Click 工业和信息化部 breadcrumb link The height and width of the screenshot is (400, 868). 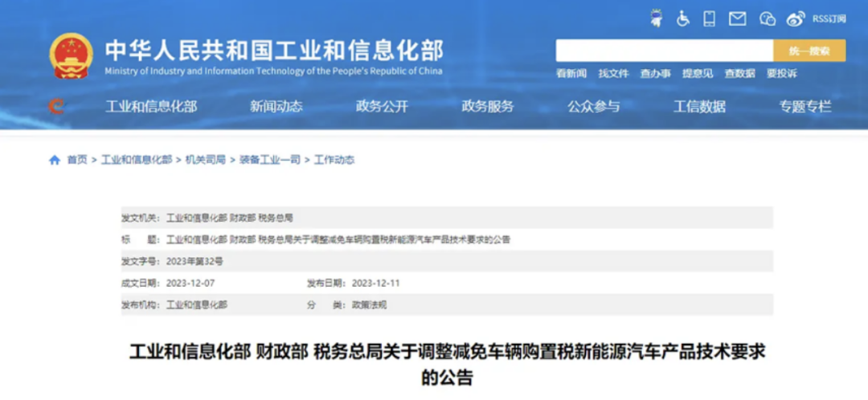[x=136, y=160]
